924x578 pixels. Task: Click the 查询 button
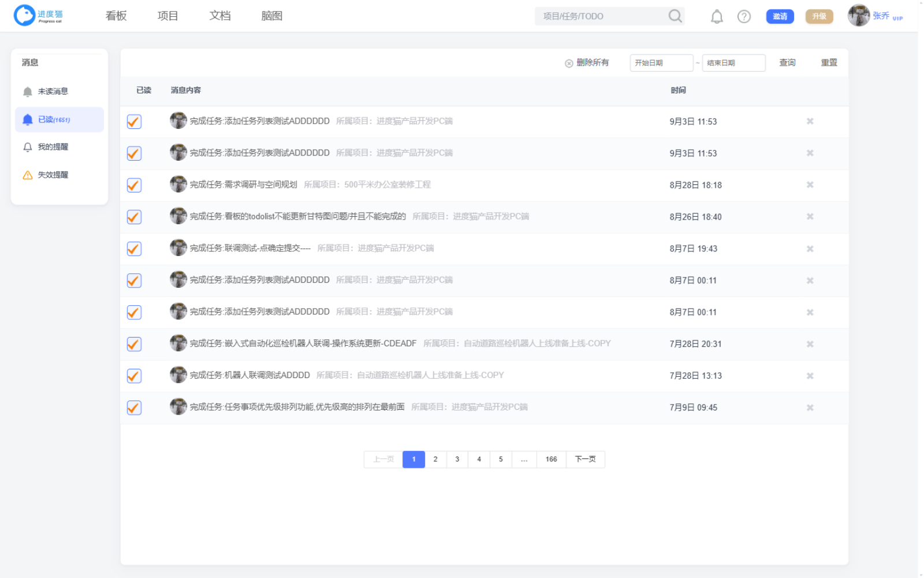787,62
